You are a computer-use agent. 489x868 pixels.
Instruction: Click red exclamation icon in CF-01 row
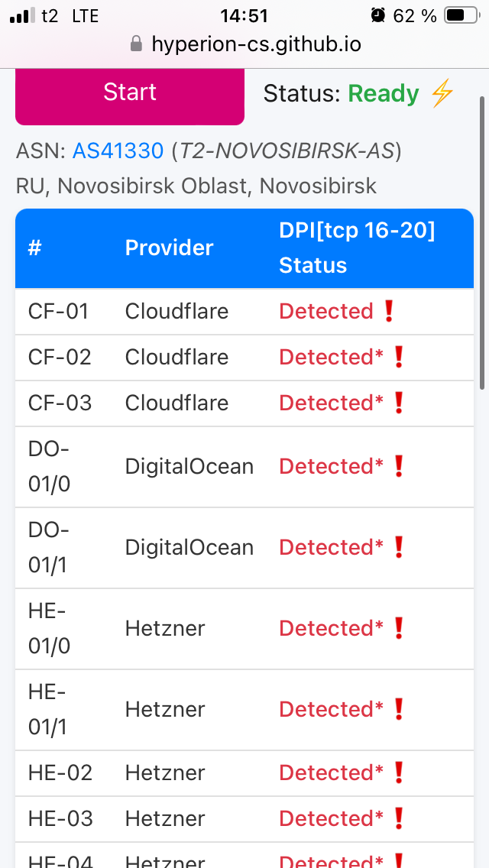tap(388, 311)
